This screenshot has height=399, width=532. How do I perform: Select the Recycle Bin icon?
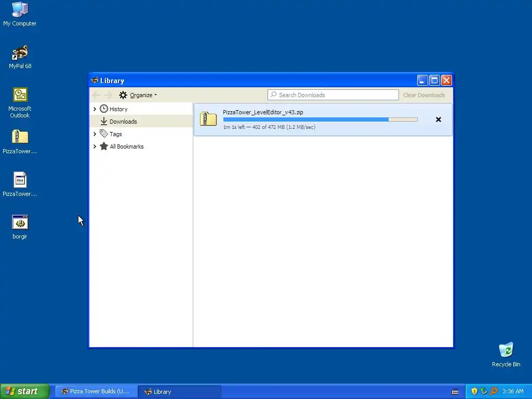point(506,354)
